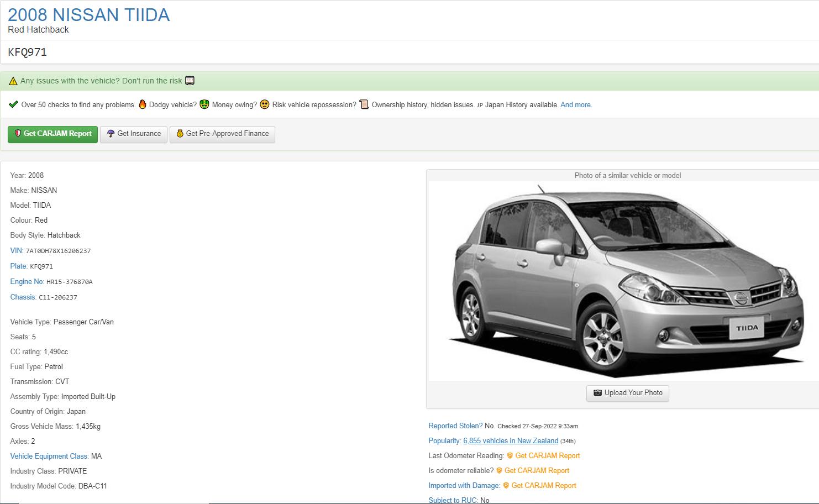Click the "Vehicle Type: Passenger Car/Van" line

(62, 322)
